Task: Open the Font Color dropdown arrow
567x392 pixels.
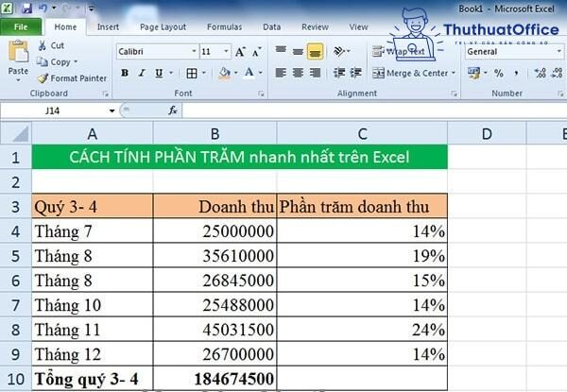Action: [261, 73]
